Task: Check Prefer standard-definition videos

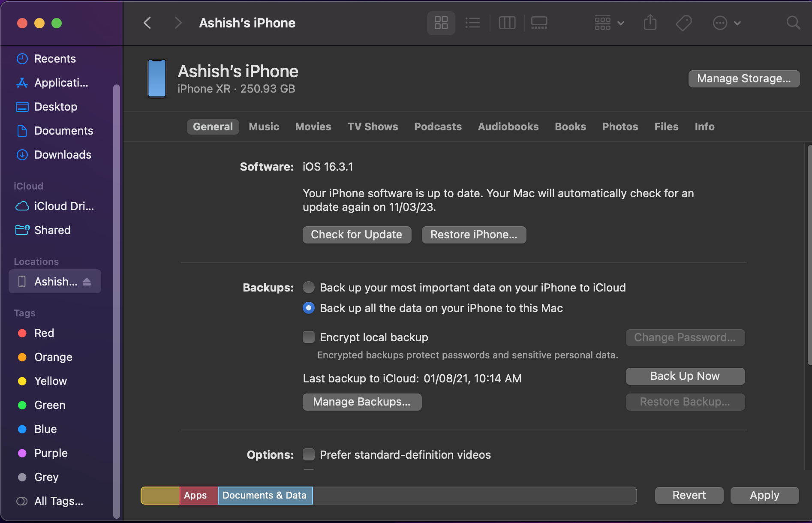Action: pos(309,454)
